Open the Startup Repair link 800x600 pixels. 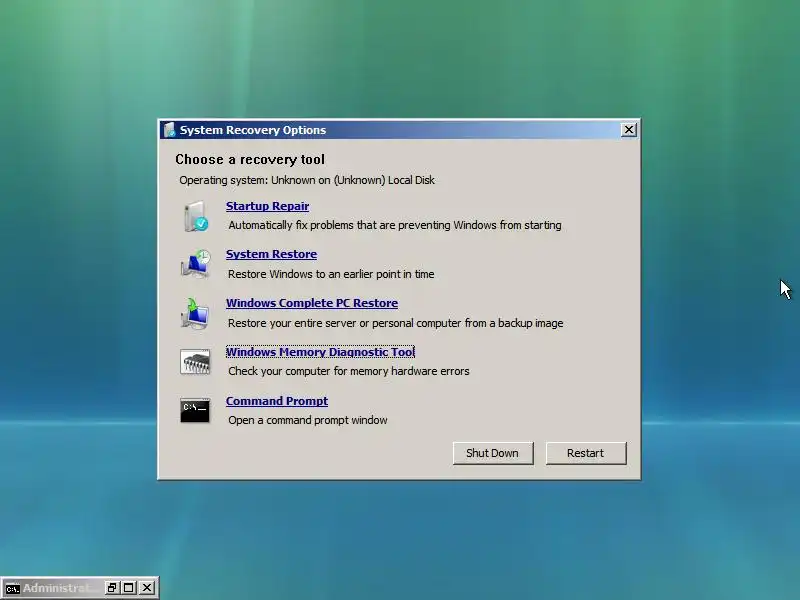(267, 206)
